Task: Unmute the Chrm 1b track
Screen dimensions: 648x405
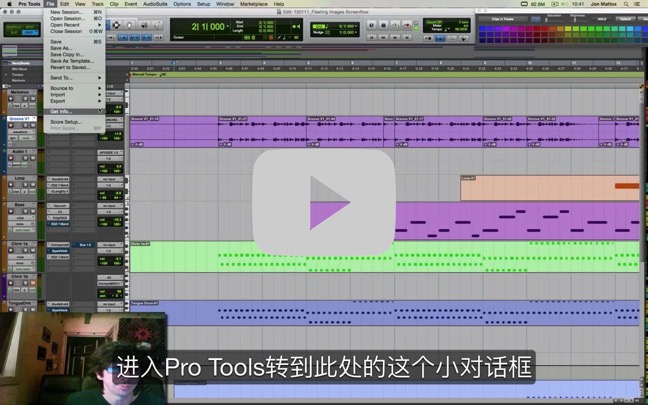Action: click(32, 284)
